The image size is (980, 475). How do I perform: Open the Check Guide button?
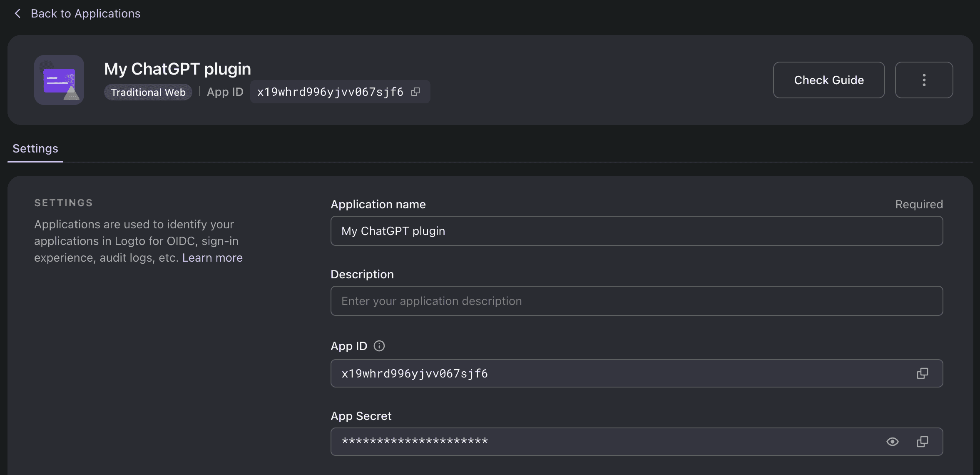[828, 80]
